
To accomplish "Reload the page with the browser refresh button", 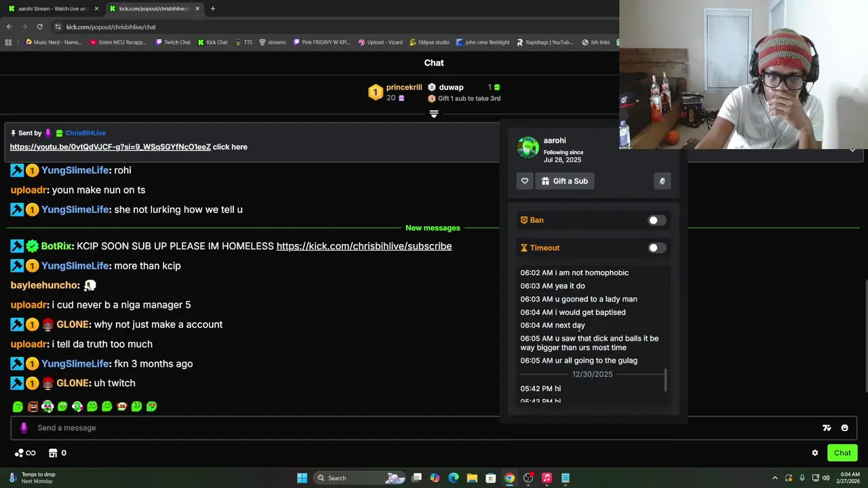I will (x=39, y=26).
